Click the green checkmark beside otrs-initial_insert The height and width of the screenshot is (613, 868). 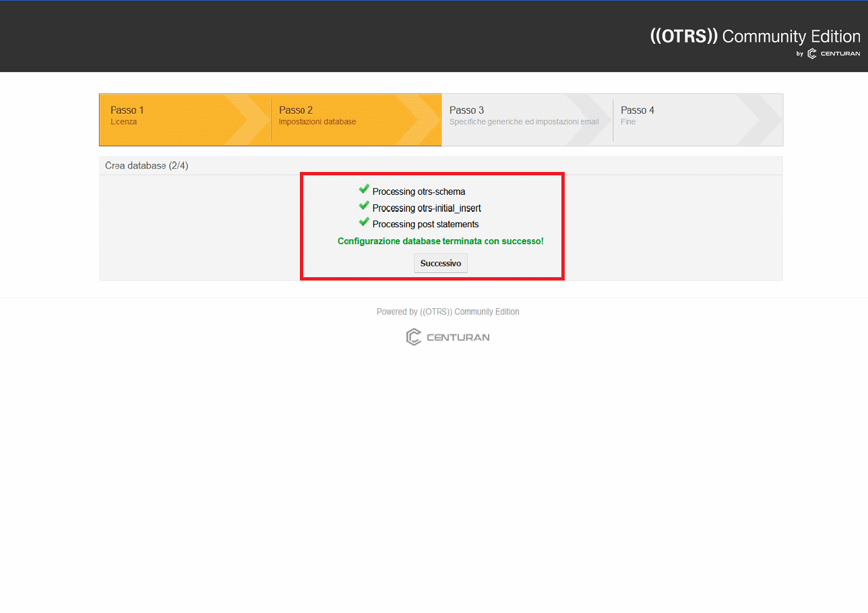pyautogui.click(x=364, y=206)
